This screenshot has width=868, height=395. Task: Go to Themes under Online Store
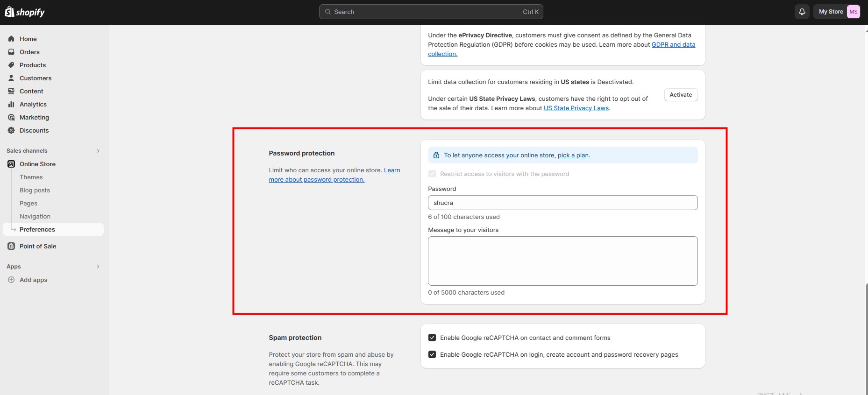pos(31,177)
